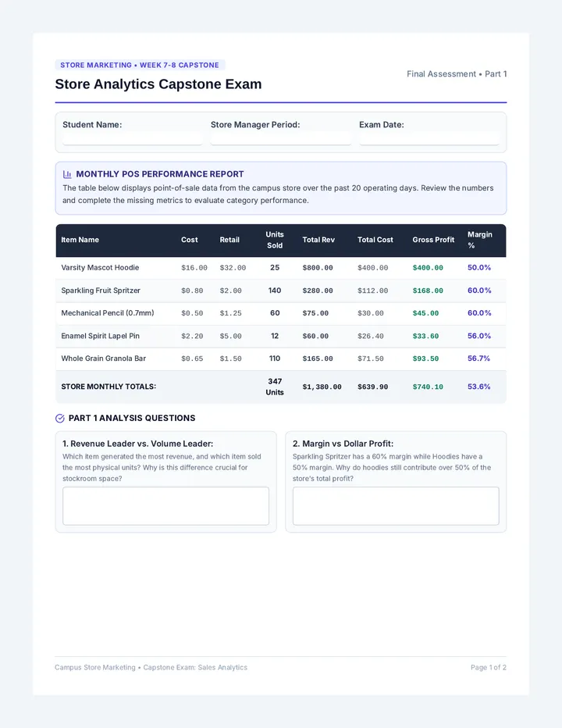Click the totals '347 Units' cell
The image size is (562, 728).
click(275, 387)
